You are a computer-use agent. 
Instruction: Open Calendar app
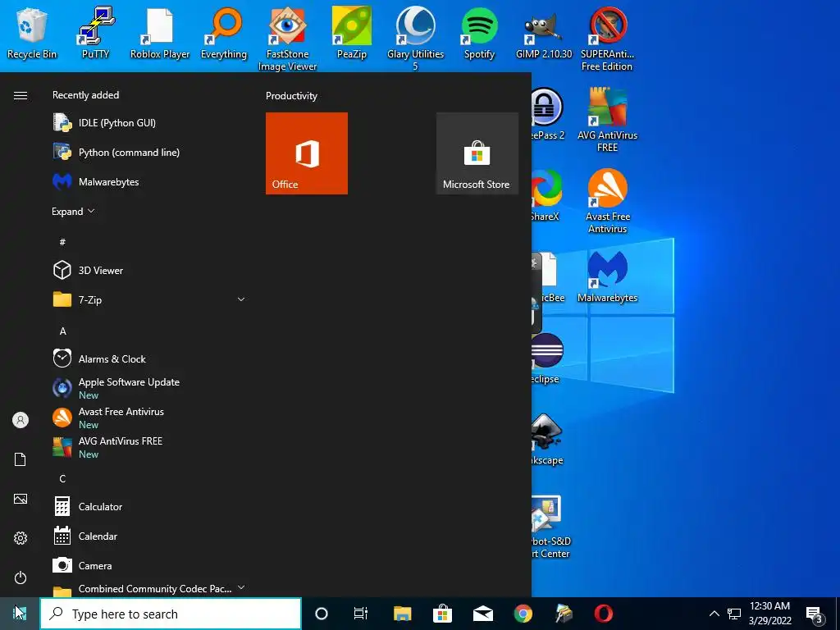(x=149, y=536)
